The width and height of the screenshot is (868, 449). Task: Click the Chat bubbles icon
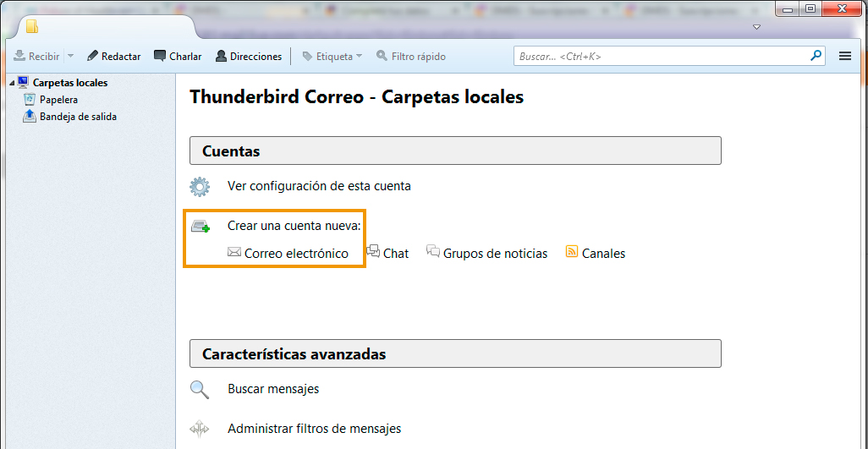[x=373, y=251]
